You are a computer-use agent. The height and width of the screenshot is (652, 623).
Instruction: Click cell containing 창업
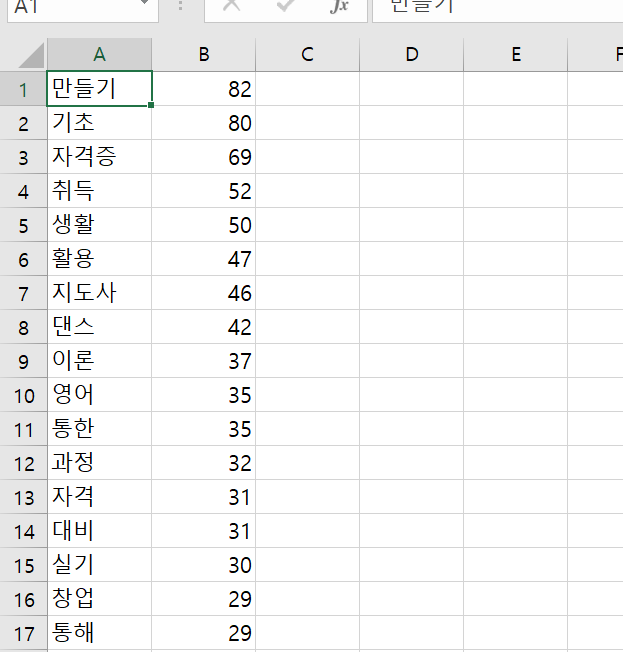99,600
